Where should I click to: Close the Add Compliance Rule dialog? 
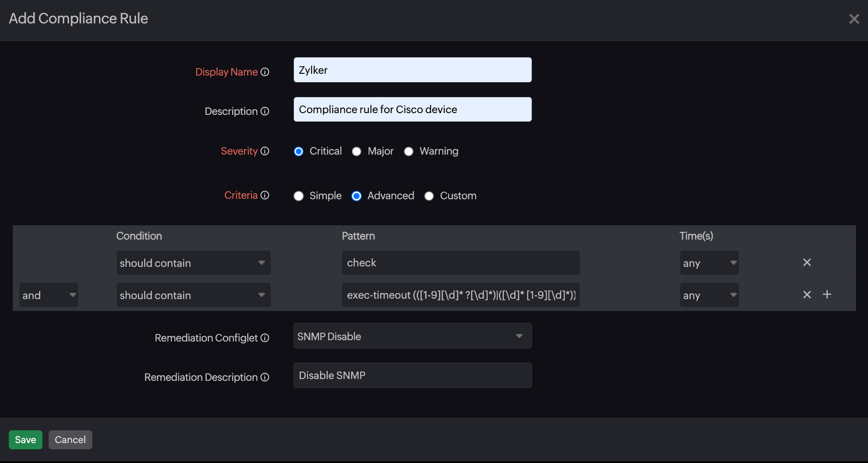(x=854, y=19)
